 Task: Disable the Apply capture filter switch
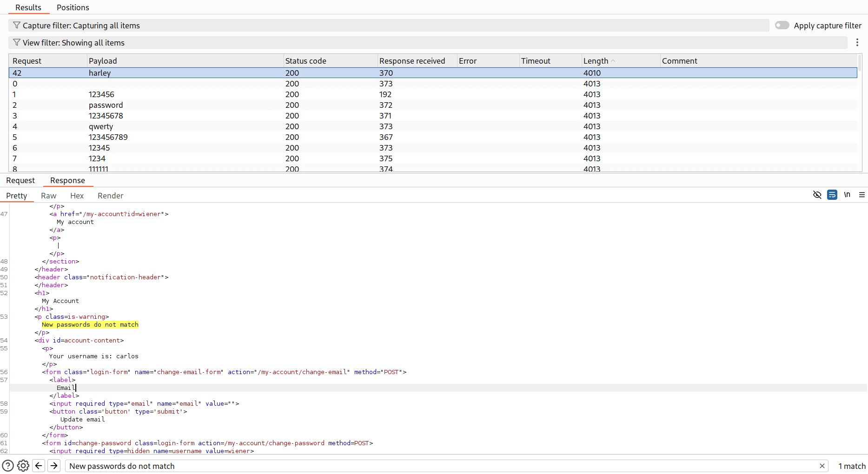click(782, 25)
